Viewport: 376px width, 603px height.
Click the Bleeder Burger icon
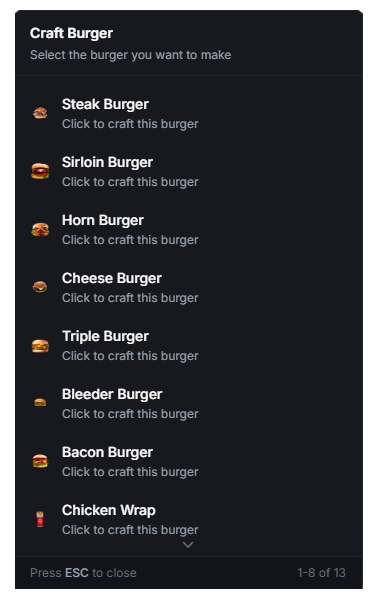pos(40,403)
